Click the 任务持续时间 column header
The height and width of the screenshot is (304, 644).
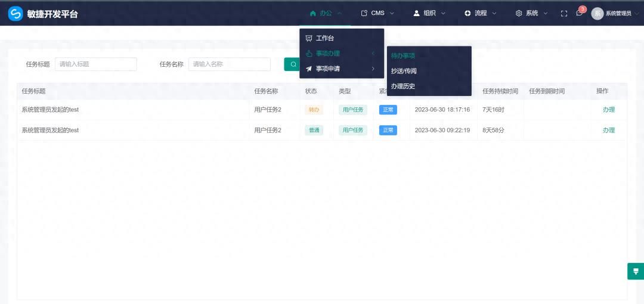pyautogui.click(x=500, y=91)
